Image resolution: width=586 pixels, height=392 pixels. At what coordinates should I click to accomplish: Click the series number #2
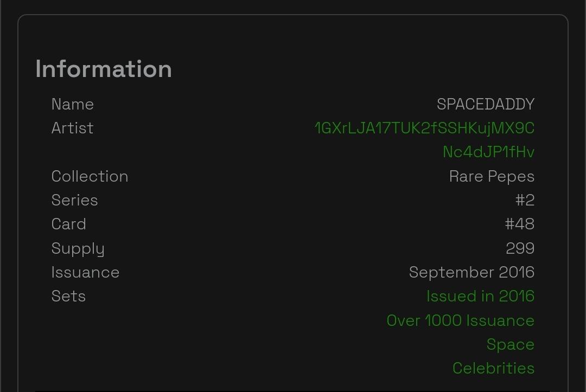pyautogui.click(x=525, y=200)
